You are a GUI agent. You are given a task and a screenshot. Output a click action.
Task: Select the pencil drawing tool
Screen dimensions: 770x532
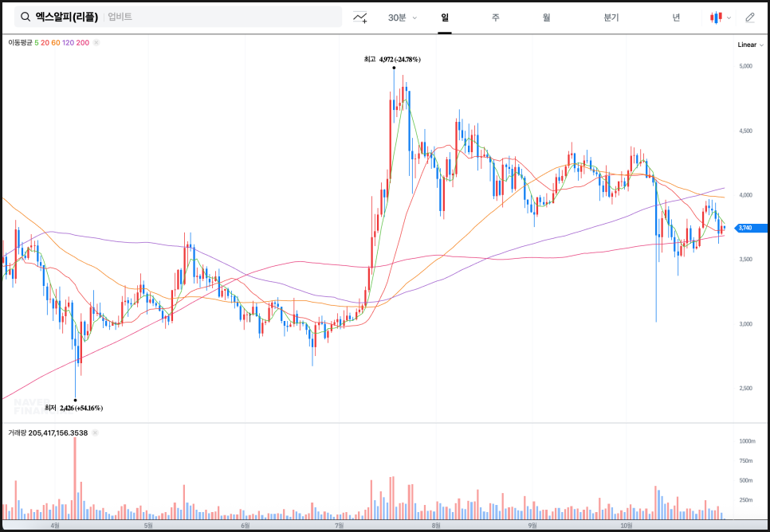click(x=749, y=17)
